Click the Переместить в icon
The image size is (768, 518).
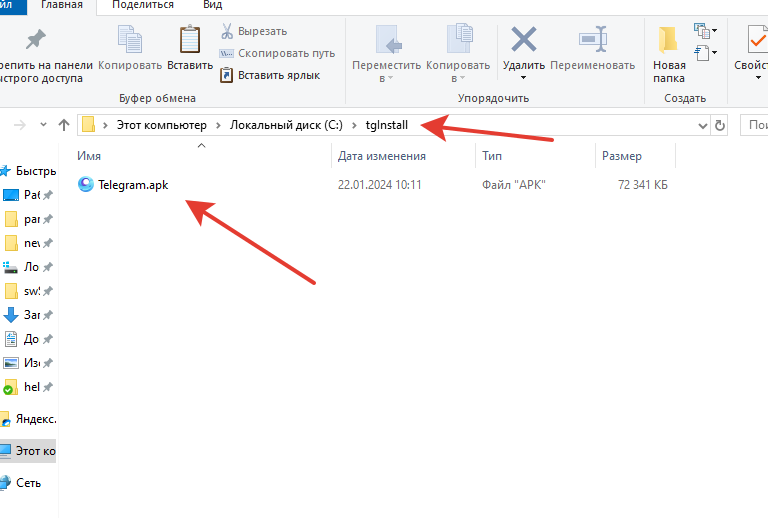pyautogui.click(x=388, y=39)
